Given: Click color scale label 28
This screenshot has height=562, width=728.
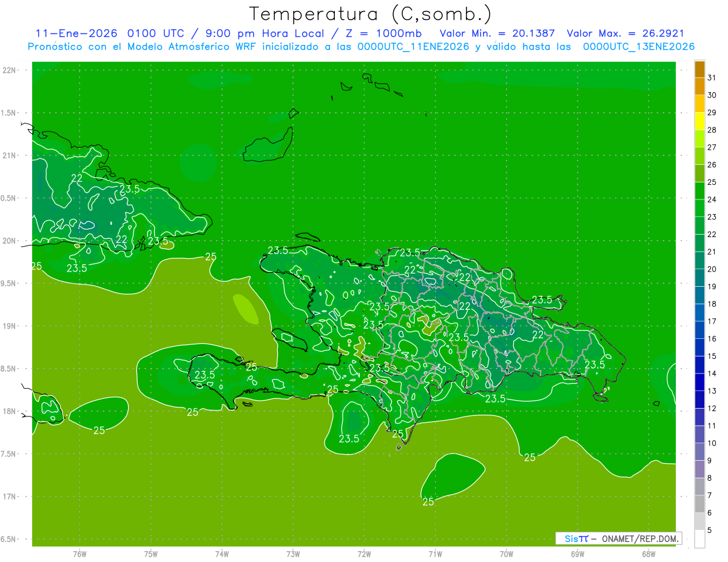Looking at the screenshot, I should (712, 130).
